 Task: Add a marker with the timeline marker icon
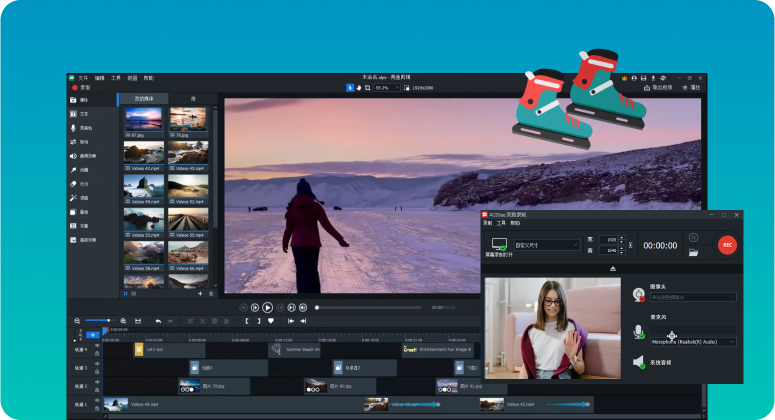point(271,321)
